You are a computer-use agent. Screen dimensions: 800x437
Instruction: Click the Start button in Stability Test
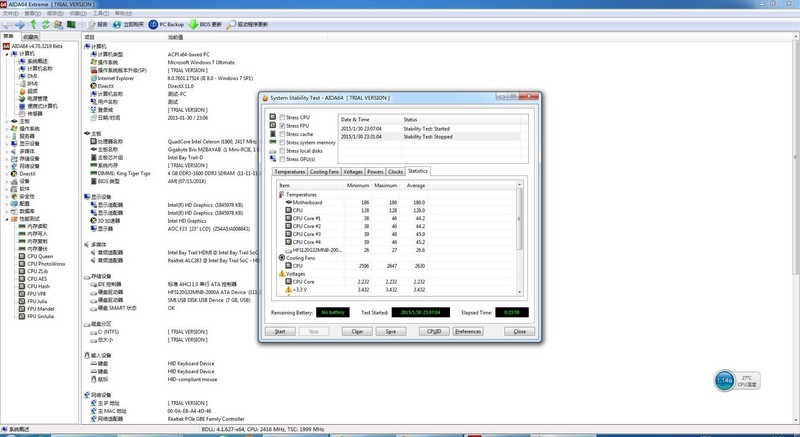pyautogui.click(x=280, y=331)
